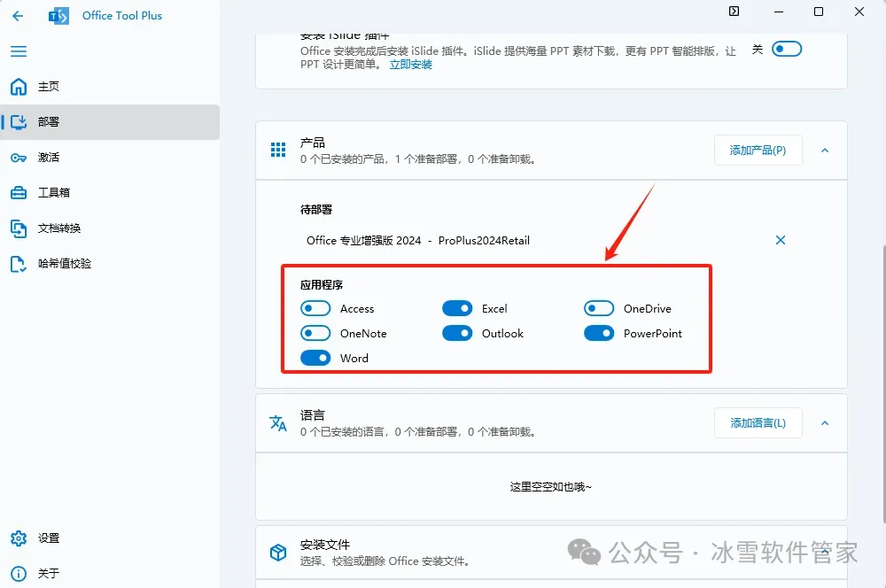
Task: Disable the PowerPoint application toggle
Action: (599, 333)
